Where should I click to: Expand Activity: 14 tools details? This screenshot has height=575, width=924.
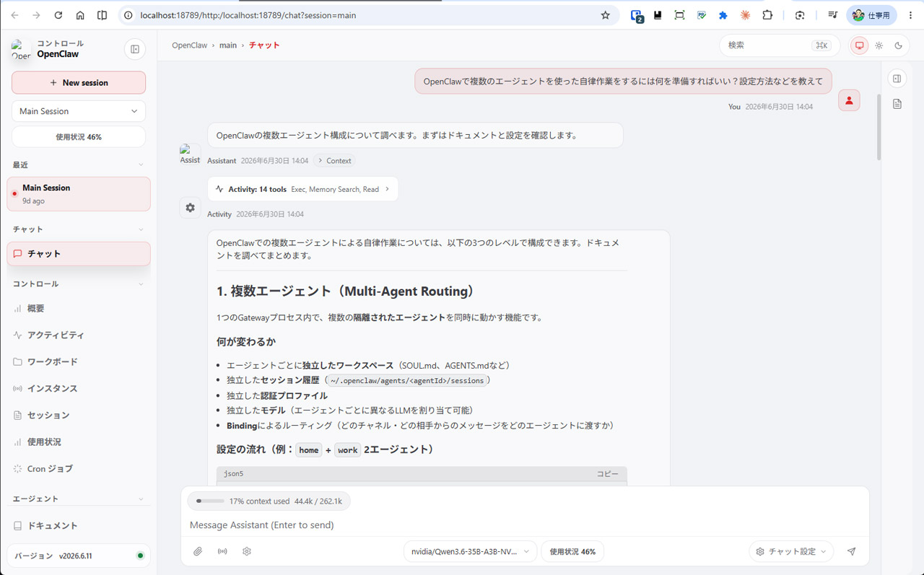pos(302,189)
